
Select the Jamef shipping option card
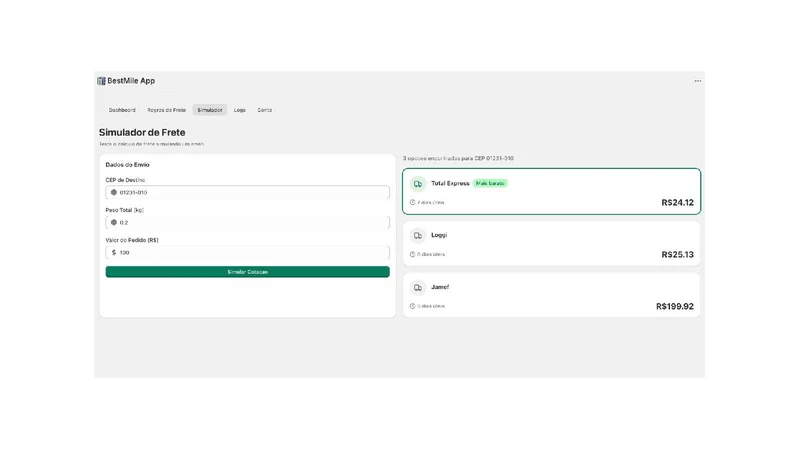pyautogui.click(x=552, y=295)
